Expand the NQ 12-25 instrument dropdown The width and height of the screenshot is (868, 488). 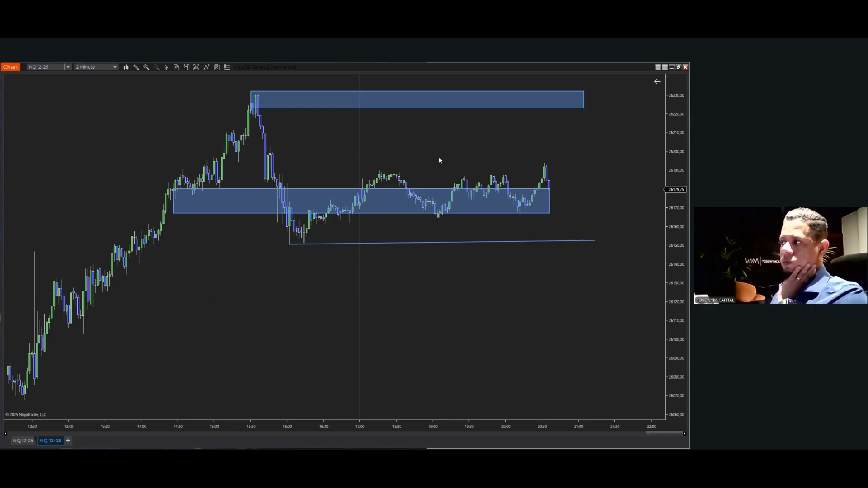(x=68, y=67)
